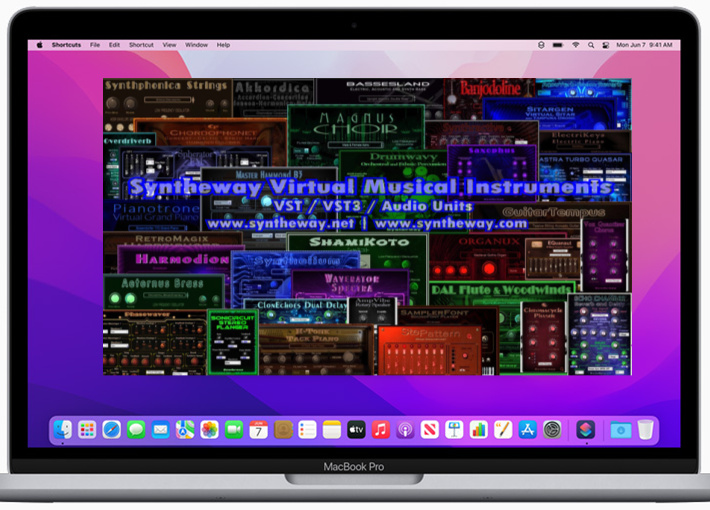Click www.syntheway.com address in banner

pos(451,224)
